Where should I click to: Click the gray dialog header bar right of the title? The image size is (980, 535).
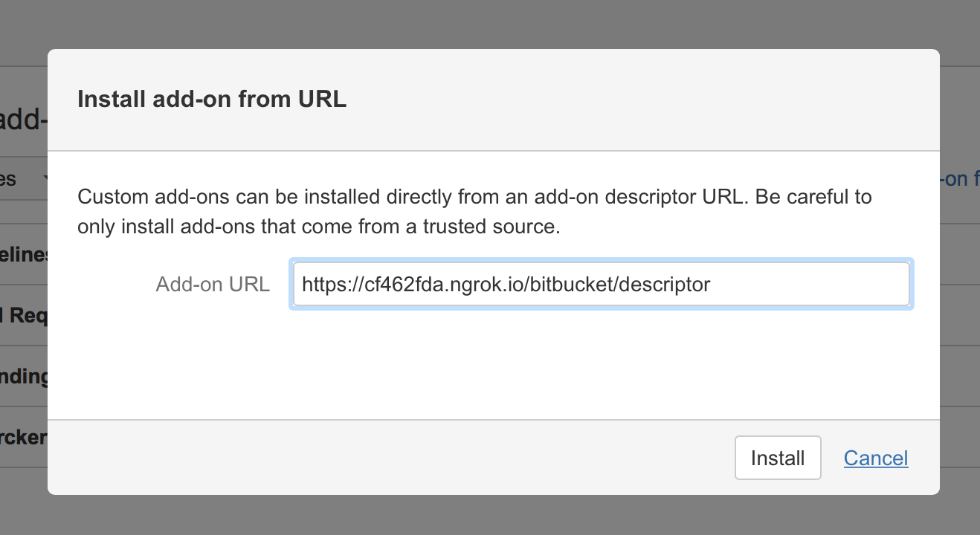click(632, 100)
